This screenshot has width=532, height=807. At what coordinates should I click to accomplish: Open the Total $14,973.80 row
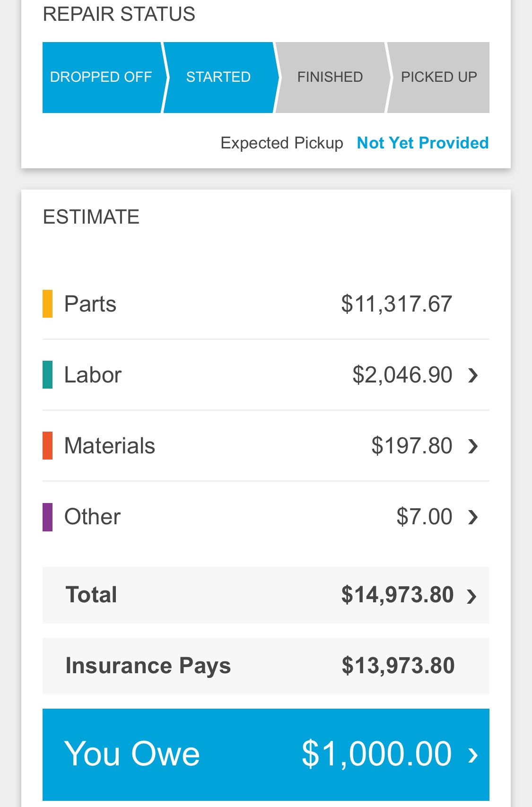(x=266, y=595)
